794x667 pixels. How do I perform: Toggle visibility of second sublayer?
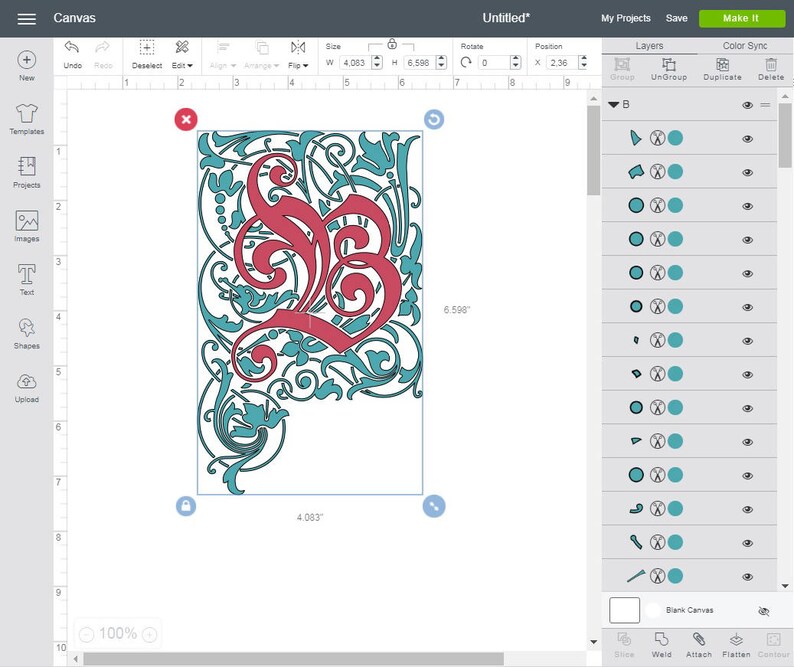click(x=747, y=172)
